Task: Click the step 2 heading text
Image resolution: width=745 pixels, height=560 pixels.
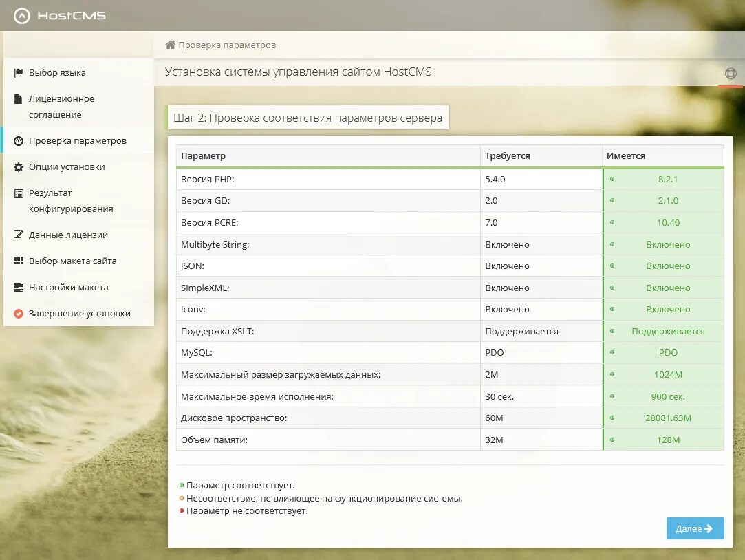Action: tap(307, 118)
